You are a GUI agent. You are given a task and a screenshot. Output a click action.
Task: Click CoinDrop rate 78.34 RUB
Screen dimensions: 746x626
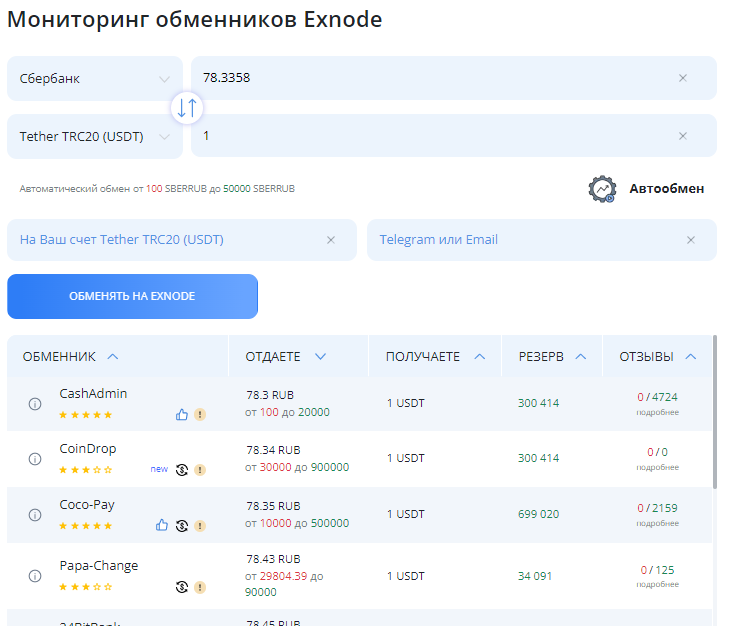(x=274, y=450)
